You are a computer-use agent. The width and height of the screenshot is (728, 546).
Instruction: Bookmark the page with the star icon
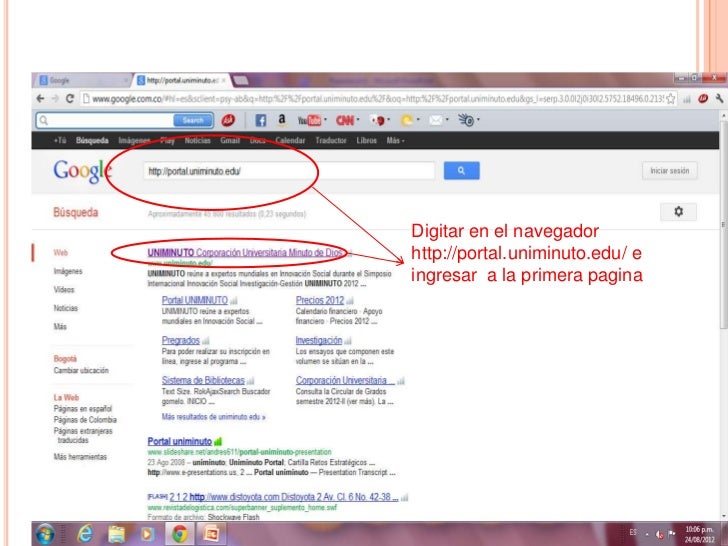670,98
